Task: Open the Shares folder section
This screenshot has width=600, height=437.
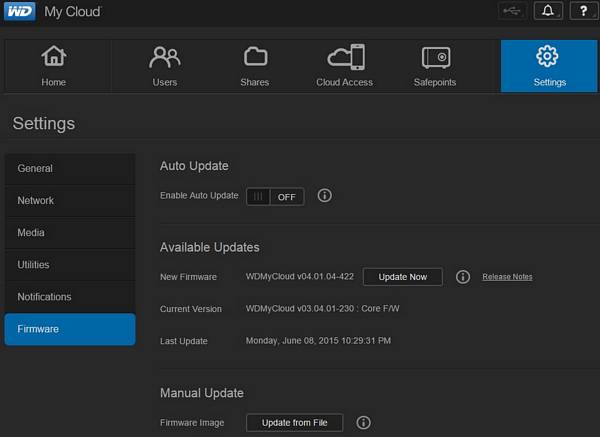Action: pos(255,66)
